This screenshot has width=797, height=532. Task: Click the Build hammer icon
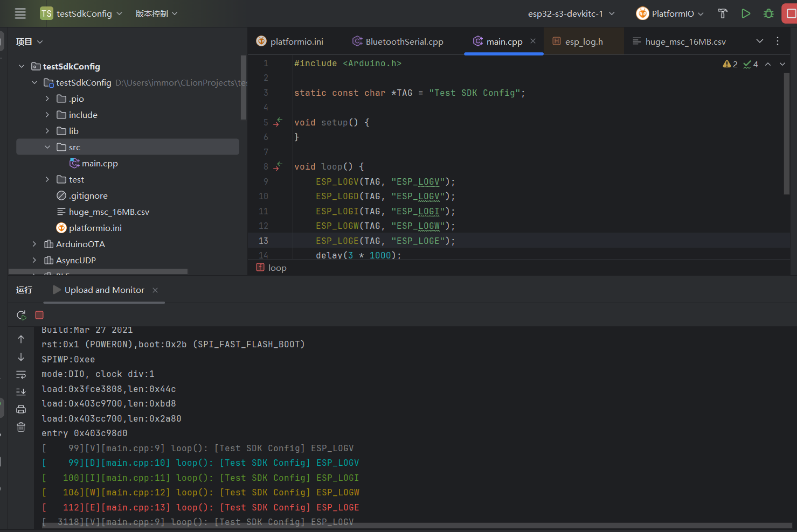point(723,13)
